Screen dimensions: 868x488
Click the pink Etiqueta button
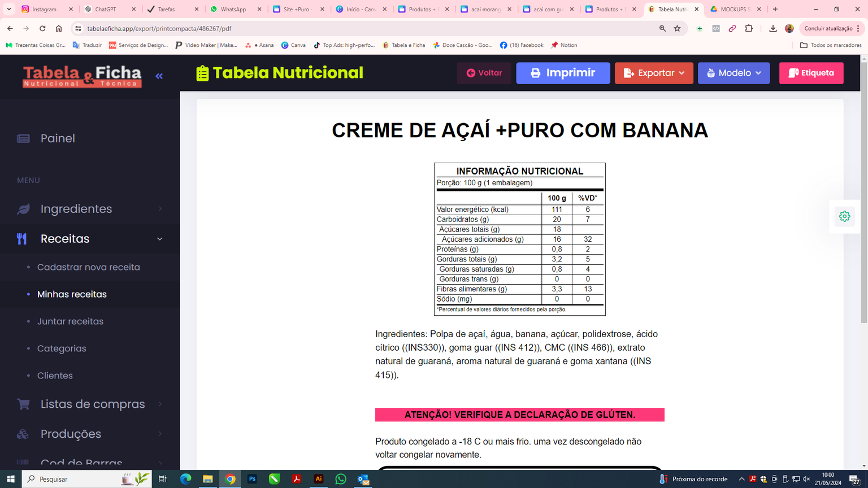(811, 73)
